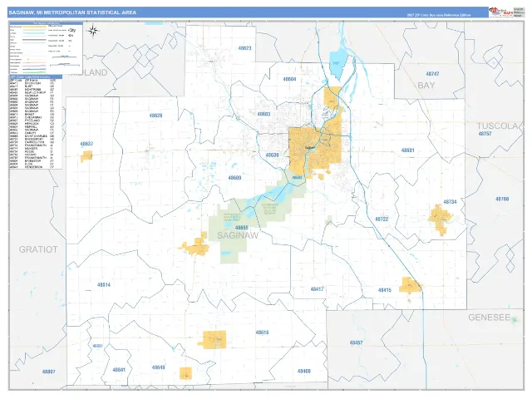
Task: Click the GRATIOT county name label
Action: tap(38, 249)
